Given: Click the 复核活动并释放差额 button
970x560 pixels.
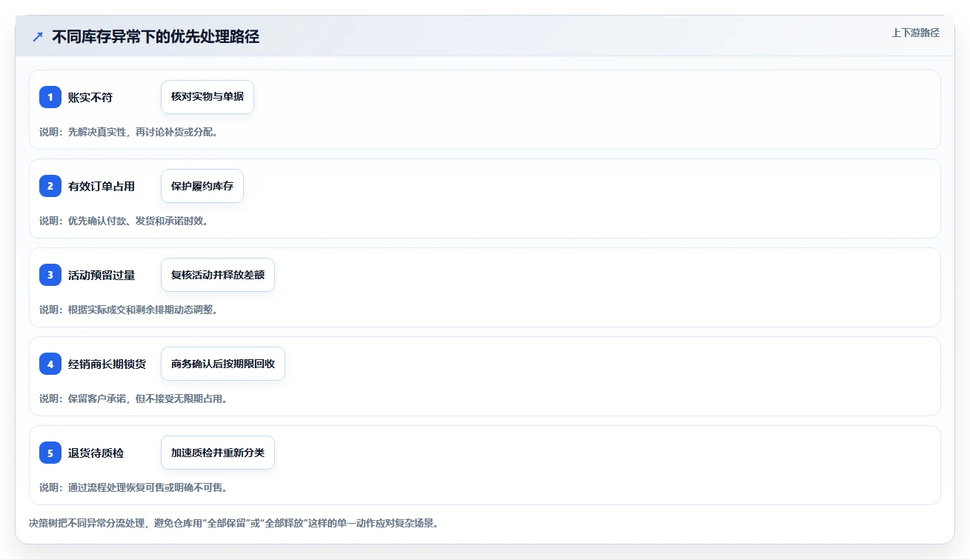Looking at the screenshot, I should 218,275.
